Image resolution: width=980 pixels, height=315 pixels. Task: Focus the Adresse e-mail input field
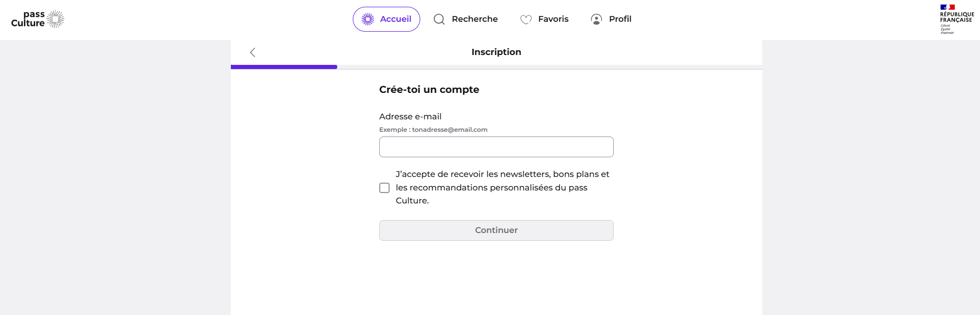496,147
